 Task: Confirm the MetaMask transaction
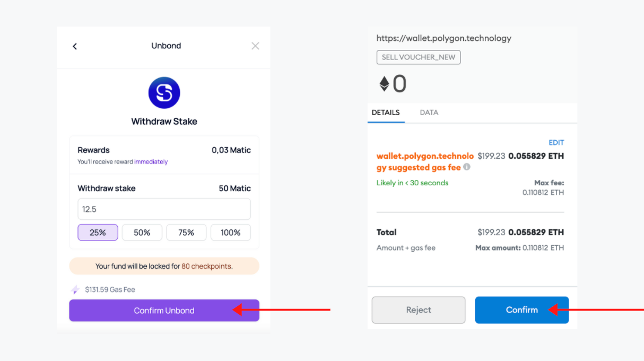[521, 310]
